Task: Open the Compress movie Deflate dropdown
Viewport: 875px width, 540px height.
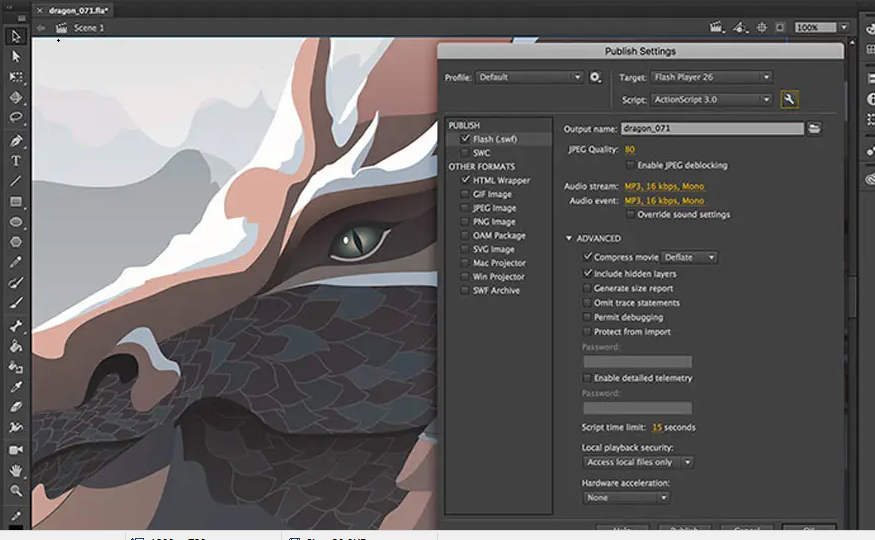Action: pyautogui.click(x=690, y=257)
